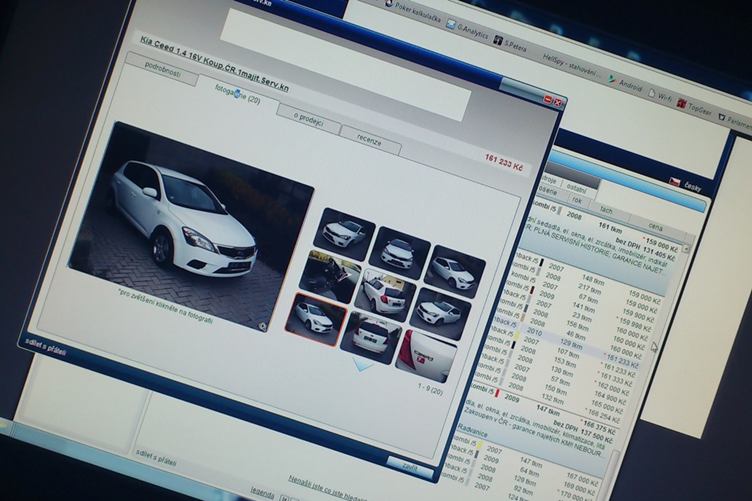Enlarge the main white Kia photo
Screen dimensions: 752x501
click(x=192, y=225)
